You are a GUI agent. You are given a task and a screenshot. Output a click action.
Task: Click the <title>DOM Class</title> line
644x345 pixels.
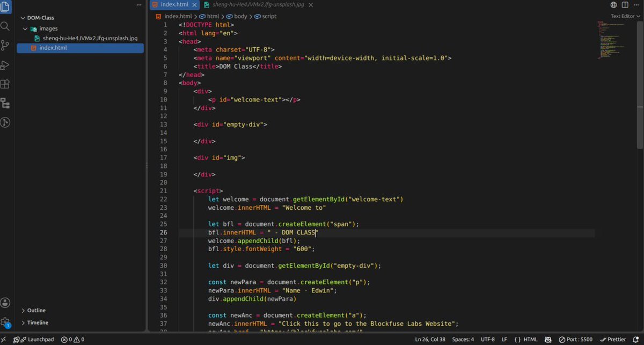[x=238, y=67]
